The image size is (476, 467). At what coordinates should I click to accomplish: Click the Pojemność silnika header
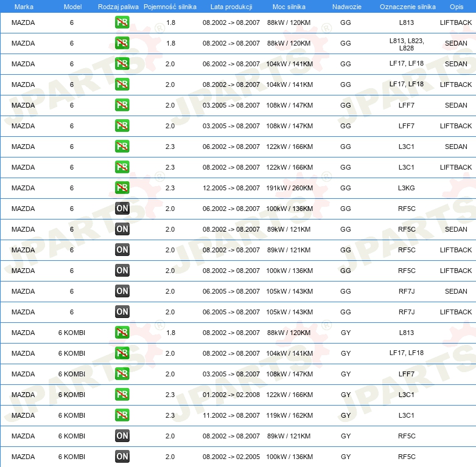pos(170,7)
